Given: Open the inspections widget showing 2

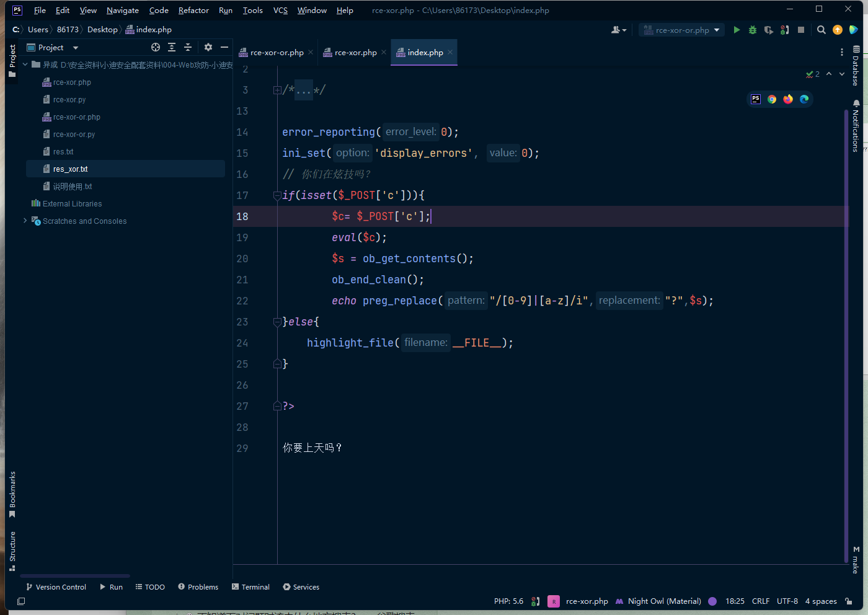Looking at the screenshot, I should click(x=813, y=74).
